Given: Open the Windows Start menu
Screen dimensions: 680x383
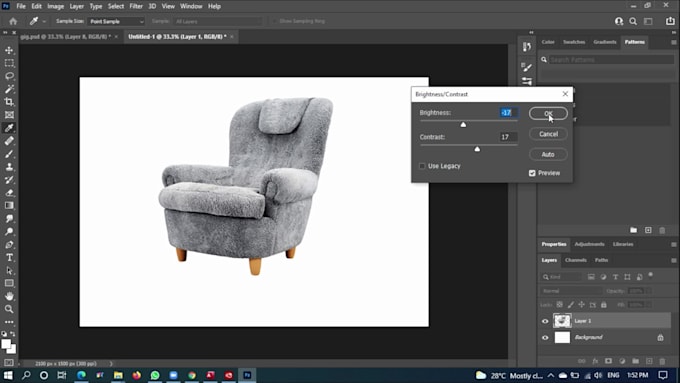Looking at the screenshot, I should pyautogui.click(x=8, y=375).
